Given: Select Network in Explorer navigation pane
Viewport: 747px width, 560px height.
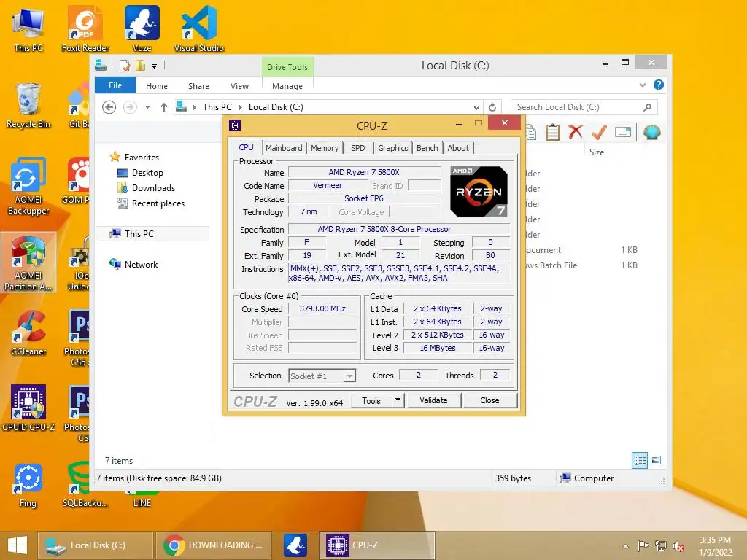Looking at the screenshot, I should pyautogui.click(x=134, y=264).
